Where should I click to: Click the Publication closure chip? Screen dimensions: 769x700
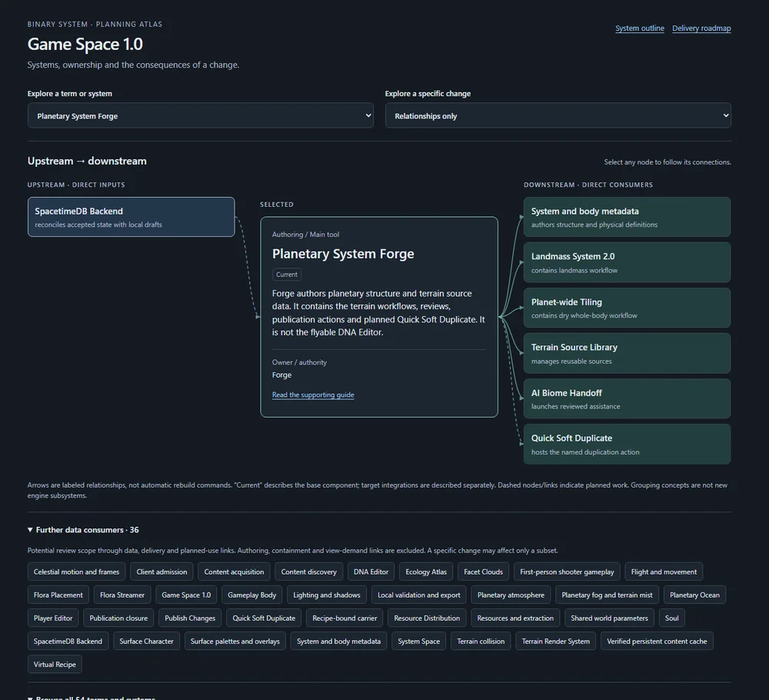tap(118, 618)
